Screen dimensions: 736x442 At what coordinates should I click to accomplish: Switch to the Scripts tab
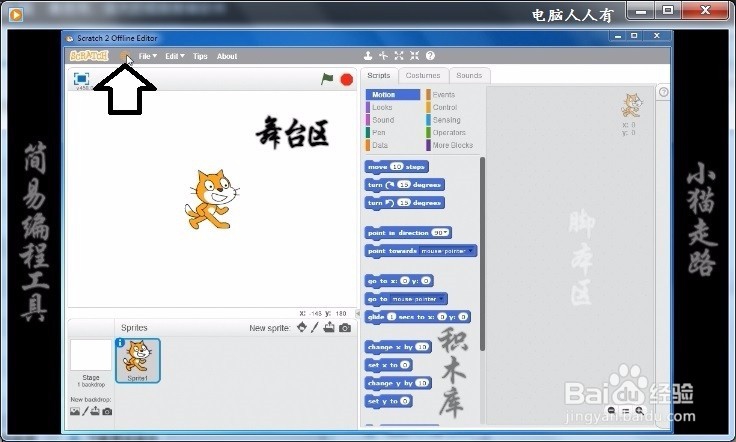[379, 76]
